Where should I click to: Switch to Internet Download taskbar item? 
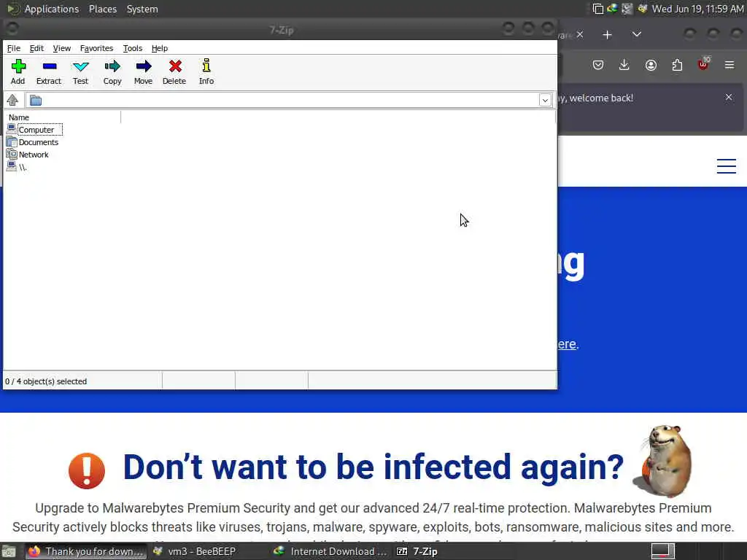[330, 551]
